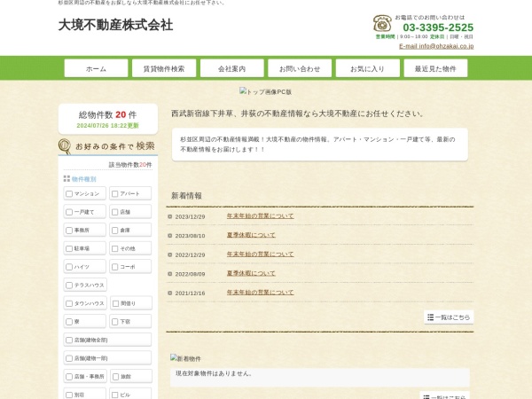Viewport: 532px width, 399px height.
Task: Select the 倉庫 checkbox
Action: click(115, 231)
